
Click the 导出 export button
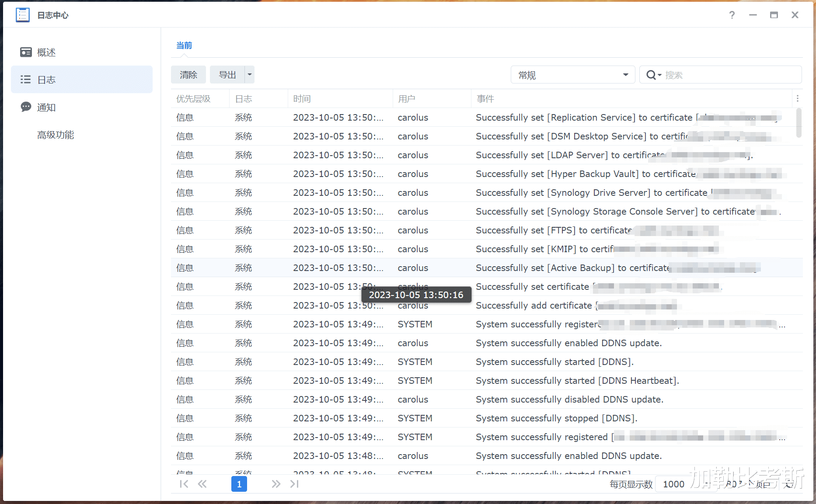pyautogui.click(x=227, y=75)
